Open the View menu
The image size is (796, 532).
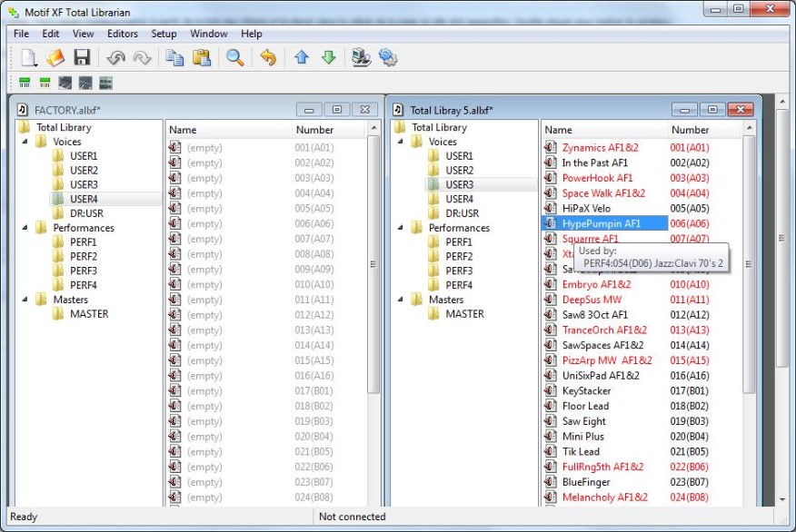(x=84, y=34)
